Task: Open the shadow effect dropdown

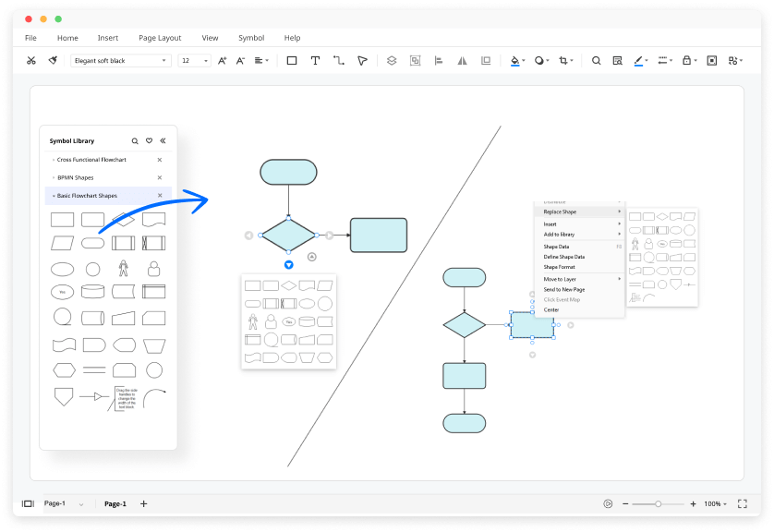Action: 541,60
